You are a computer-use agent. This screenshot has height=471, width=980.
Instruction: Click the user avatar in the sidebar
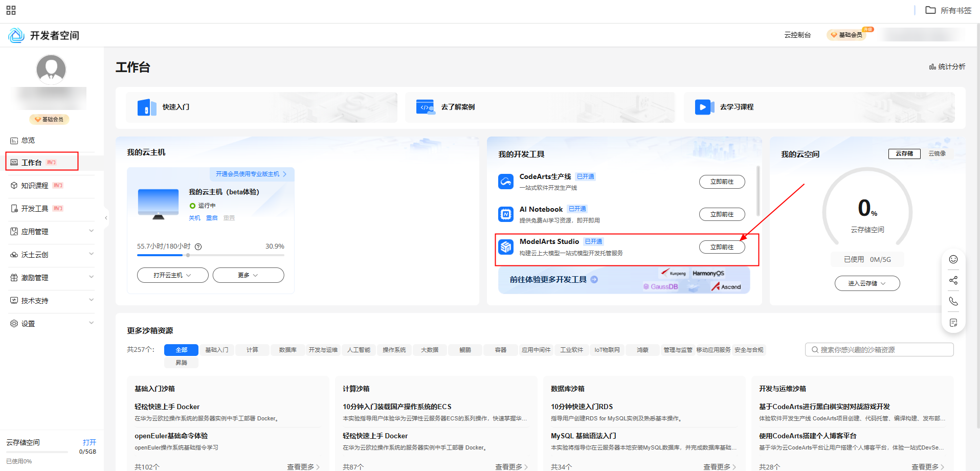(x=51, y=69)
